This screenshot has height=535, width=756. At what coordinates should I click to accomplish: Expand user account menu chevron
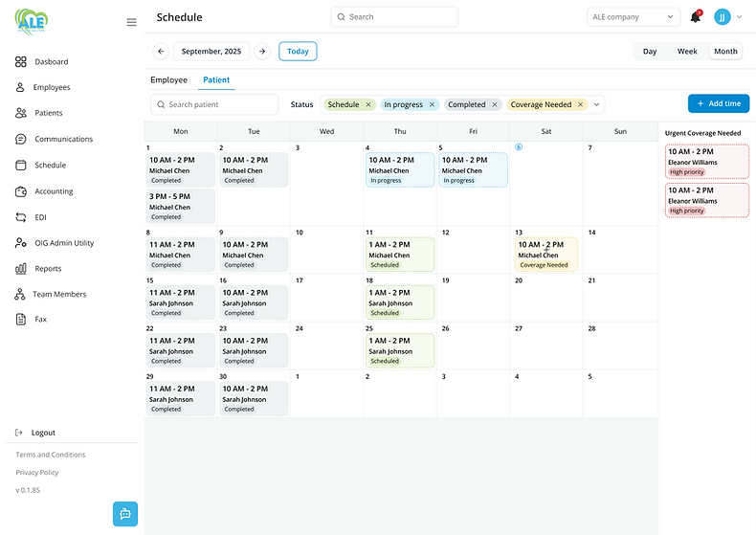coord(740,17)
